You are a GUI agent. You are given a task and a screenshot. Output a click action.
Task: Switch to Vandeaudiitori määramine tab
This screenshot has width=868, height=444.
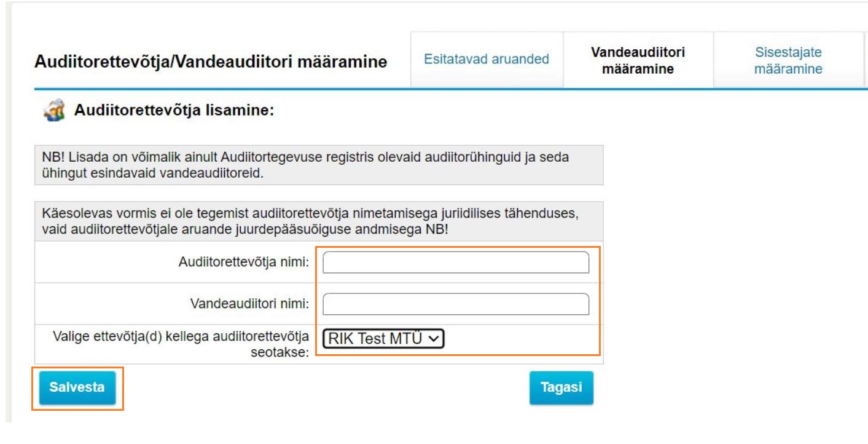click(638, 60)
